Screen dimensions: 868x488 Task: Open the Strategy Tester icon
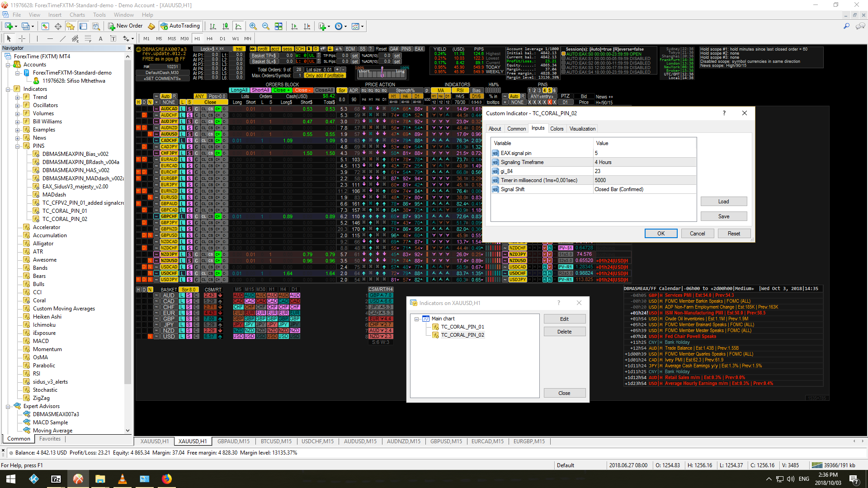pos(95,26)
